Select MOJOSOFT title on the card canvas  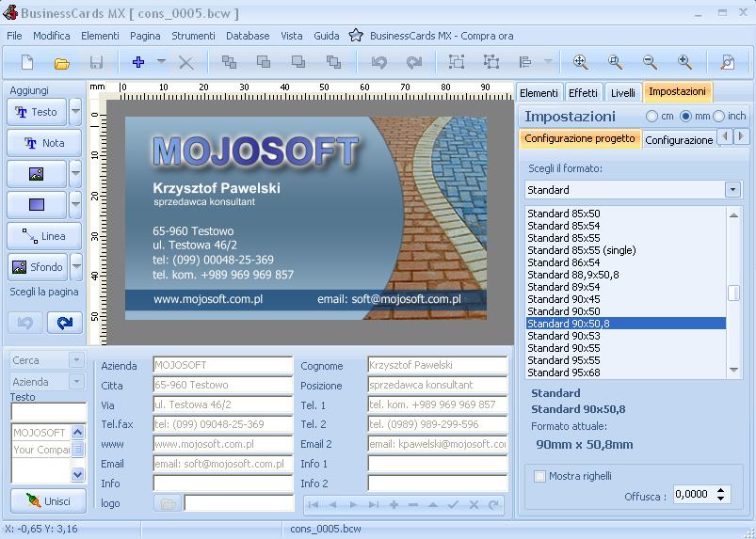tap(256, 151)
